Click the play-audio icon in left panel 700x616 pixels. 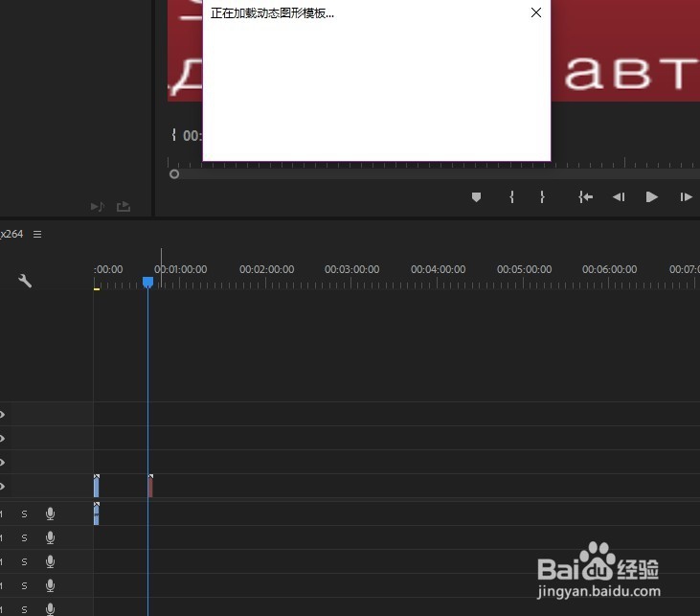tap(98, 206)
